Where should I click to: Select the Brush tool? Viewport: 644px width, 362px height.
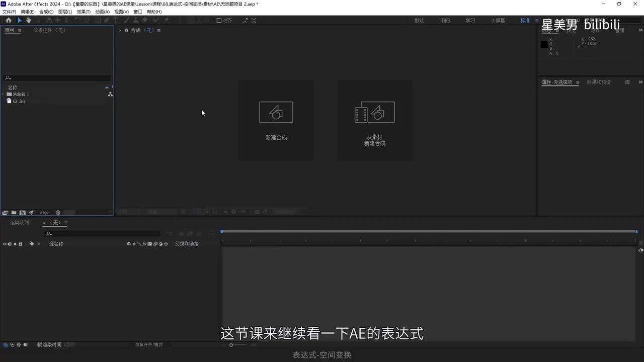point(127,20)
